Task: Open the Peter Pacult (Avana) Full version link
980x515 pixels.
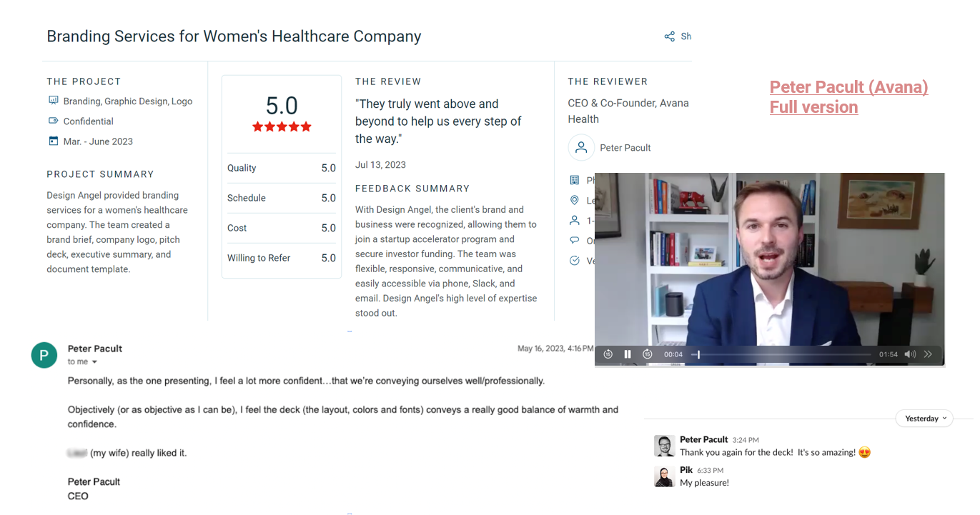Action: pyautogui.click(x=848, y=97)
